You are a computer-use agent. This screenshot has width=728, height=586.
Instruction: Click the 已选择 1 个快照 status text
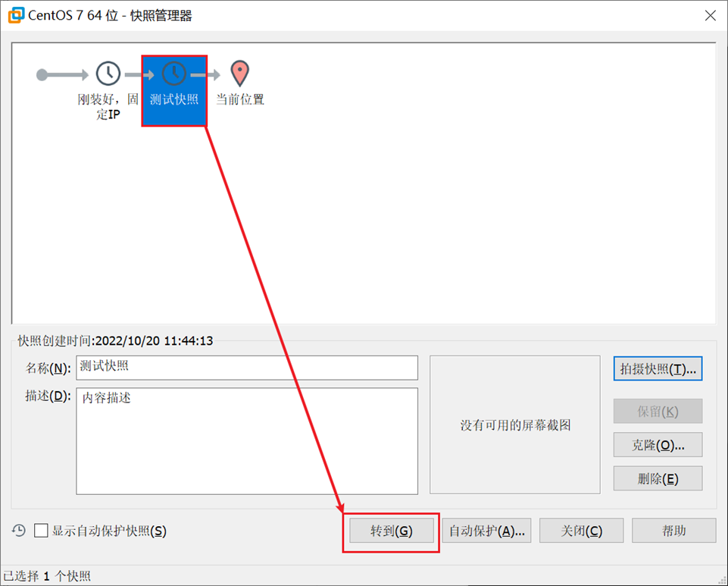(47, 576)
